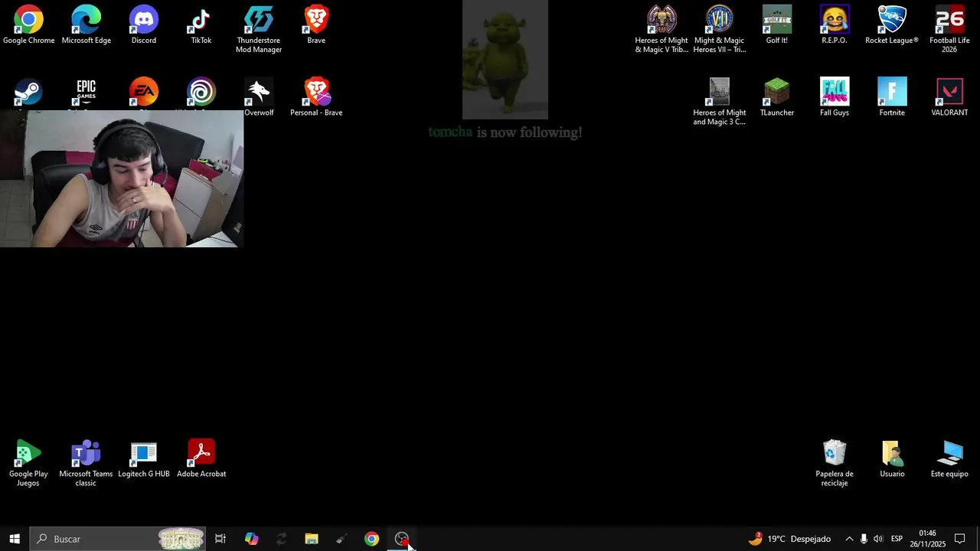Image resolution: width=980 pixels, height=551 pixels.
Task: Select the Overwolf desktop icon
Action: [x=258, y=97]
